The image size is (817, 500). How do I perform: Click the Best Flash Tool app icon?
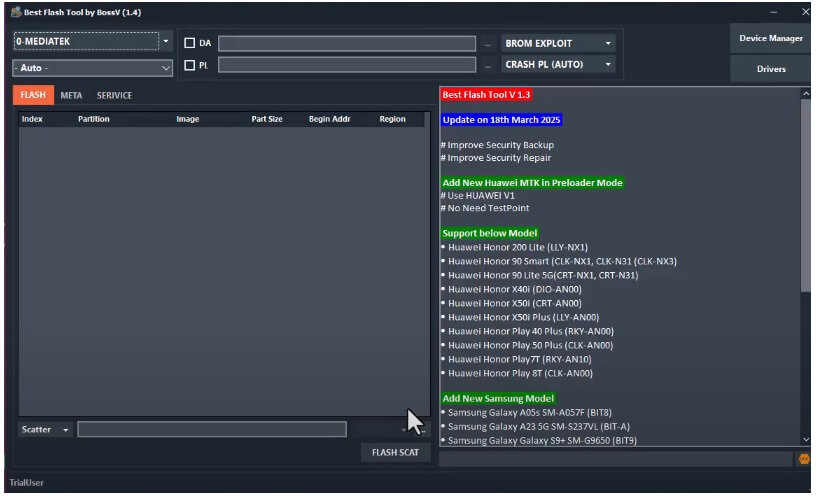[x=16, y=12]
